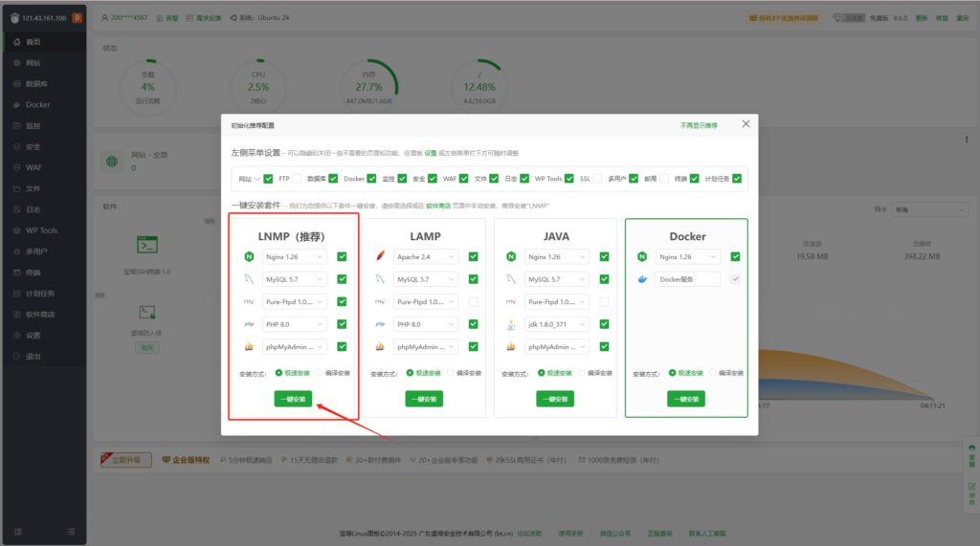The width and height of the screenshot is (980, 546).
Task: Expand the website submenu chevron in menu settings
Action: click(x=256, y=179)
